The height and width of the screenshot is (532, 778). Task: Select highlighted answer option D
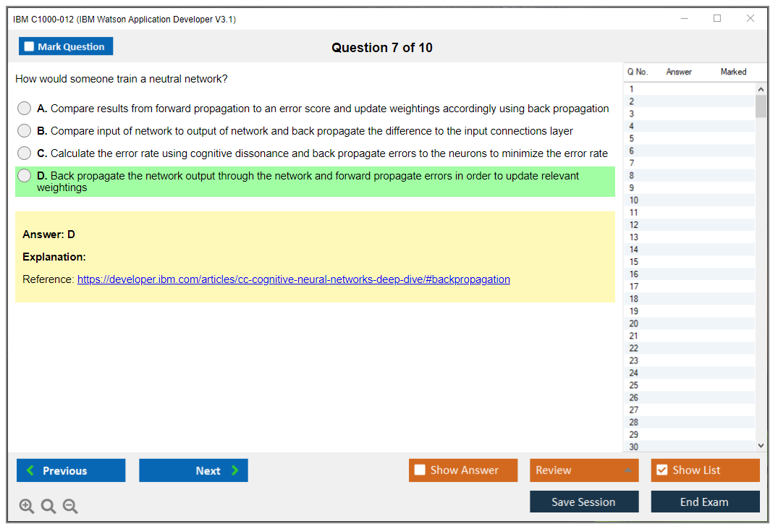coord(25,176)
